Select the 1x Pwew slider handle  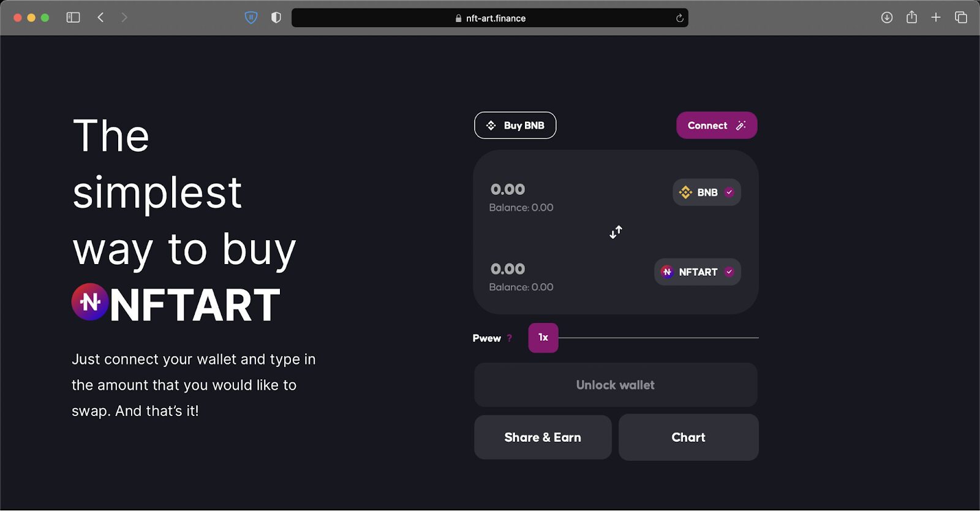(543, 338)
